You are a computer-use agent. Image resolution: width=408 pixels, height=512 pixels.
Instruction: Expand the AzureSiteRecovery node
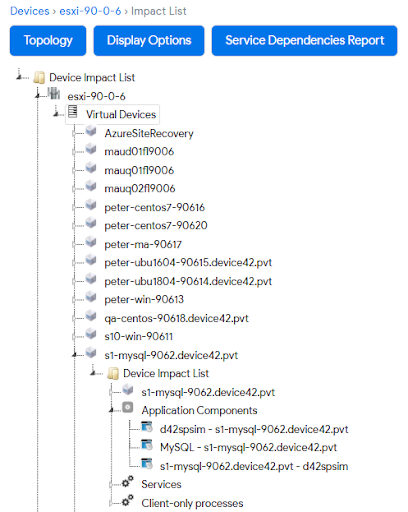click(74, 134)
